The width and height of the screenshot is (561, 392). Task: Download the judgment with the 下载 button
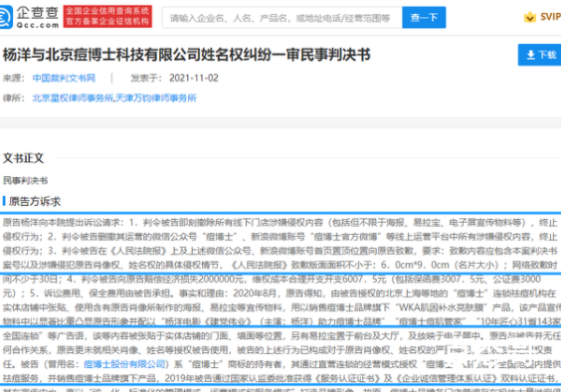click(539, 55)
